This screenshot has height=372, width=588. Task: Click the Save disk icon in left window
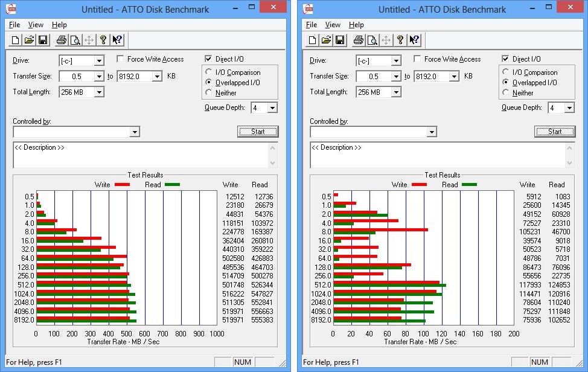point(43,40)
